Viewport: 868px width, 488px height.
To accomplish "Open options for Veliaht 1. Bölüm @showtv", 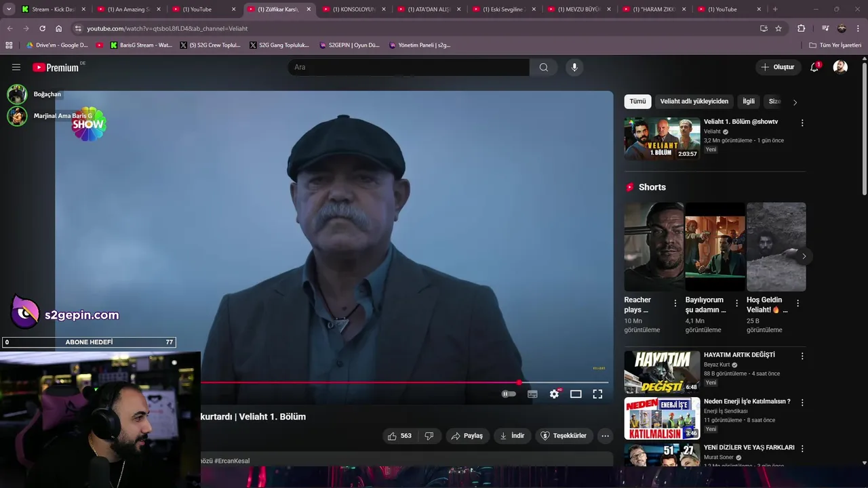I will [x=802, y=123].
